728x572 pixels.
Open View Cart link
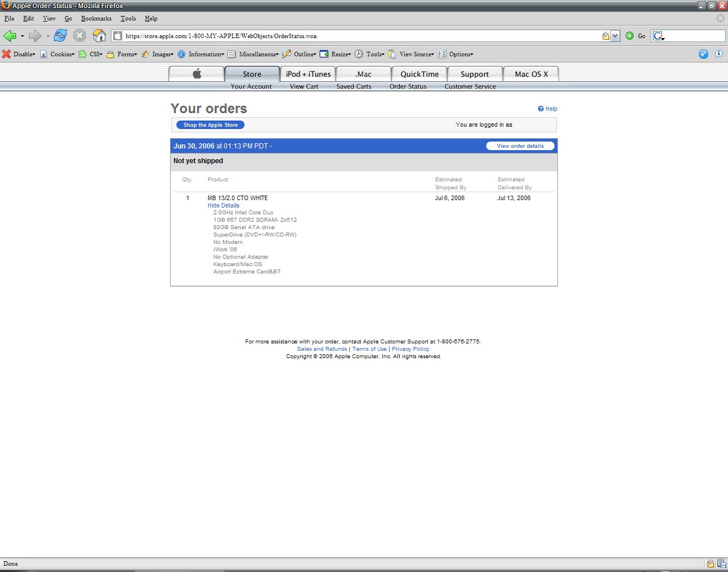(x=304, y=86)
